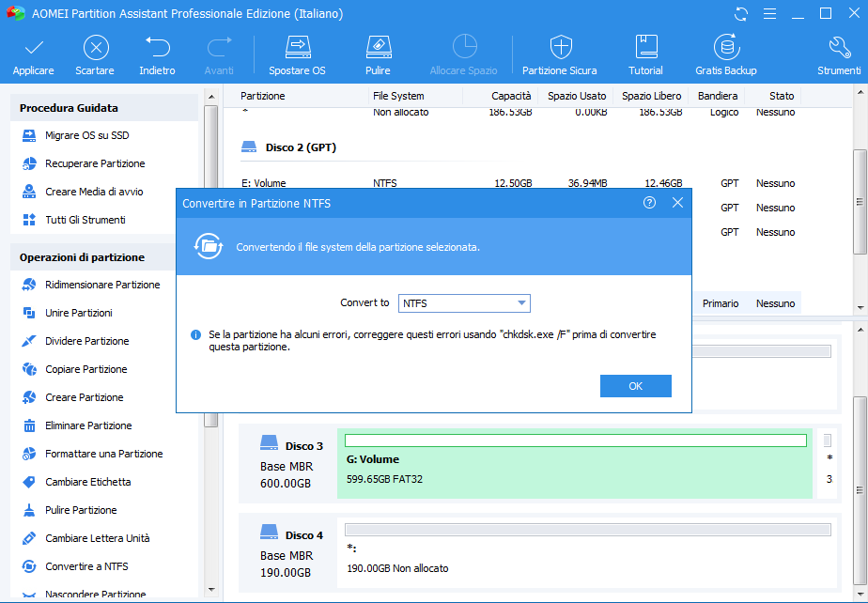Select Nascondere Partizione in the sidebar
The height and width of the screenshot is (603, 868).
point(95,595)
